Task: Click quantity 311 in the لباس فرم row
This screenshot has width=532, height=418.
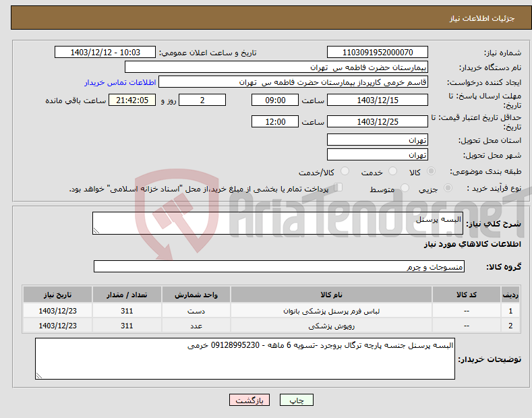Action: (127, 311)
